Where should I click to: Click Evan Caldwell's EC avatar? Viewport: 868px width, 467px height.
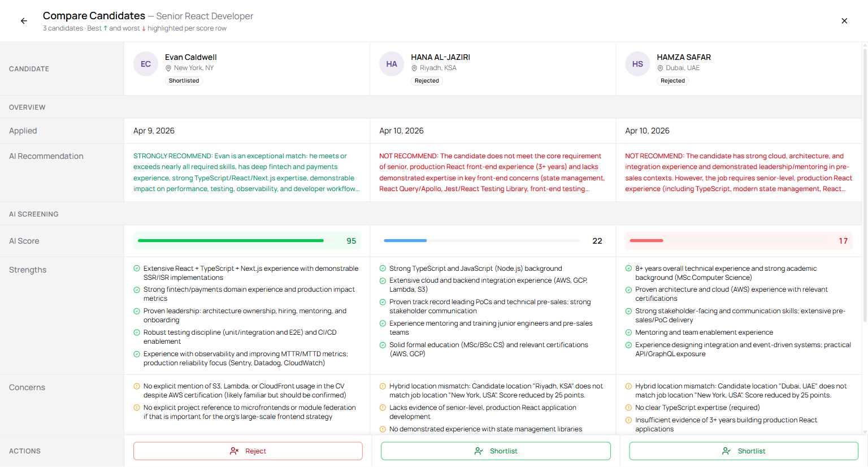(146, 64)
